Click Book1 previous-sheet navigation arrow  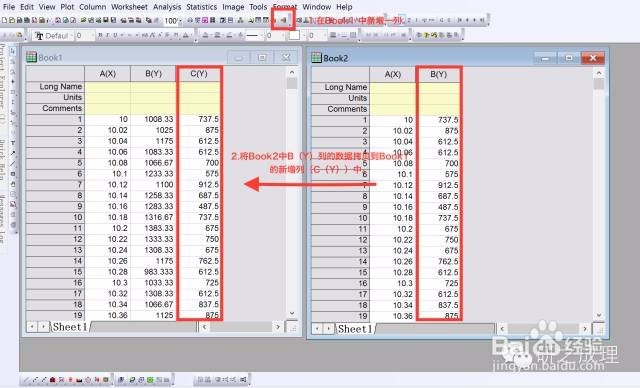click(32, 327)
